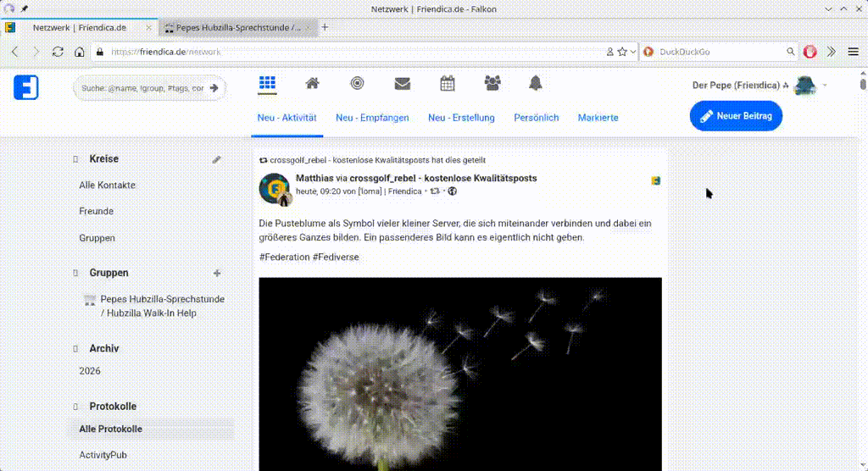Click the globe visibility icon on post
868x471 pixels.
coord(453,191)
